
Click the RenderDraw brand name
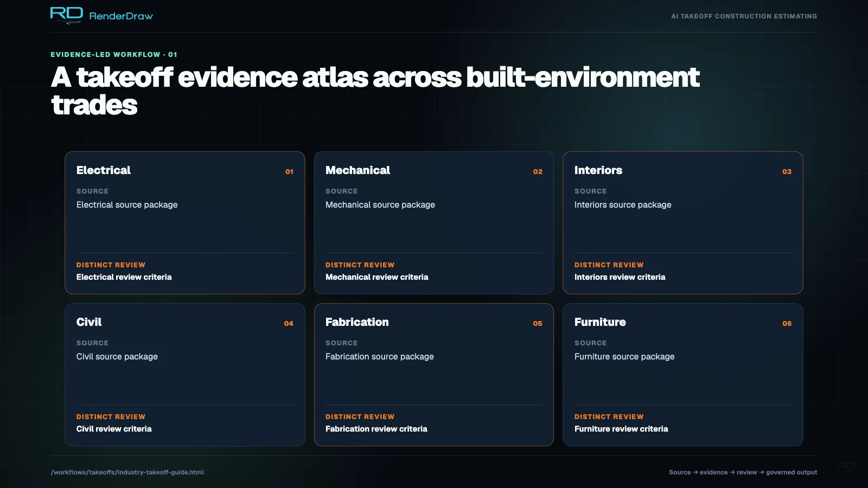(x=121, y=16)
